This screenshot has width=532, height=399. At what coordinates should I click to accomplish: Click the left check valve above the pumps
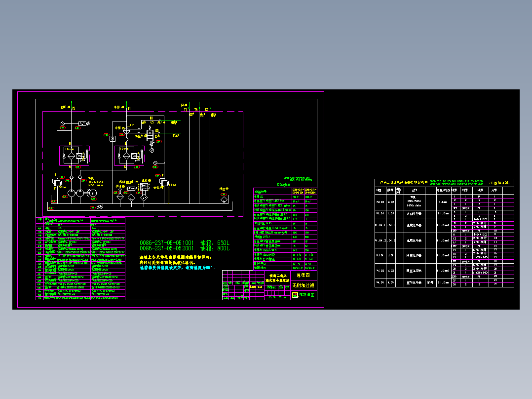pyautogui.click(x=71, y=178)
